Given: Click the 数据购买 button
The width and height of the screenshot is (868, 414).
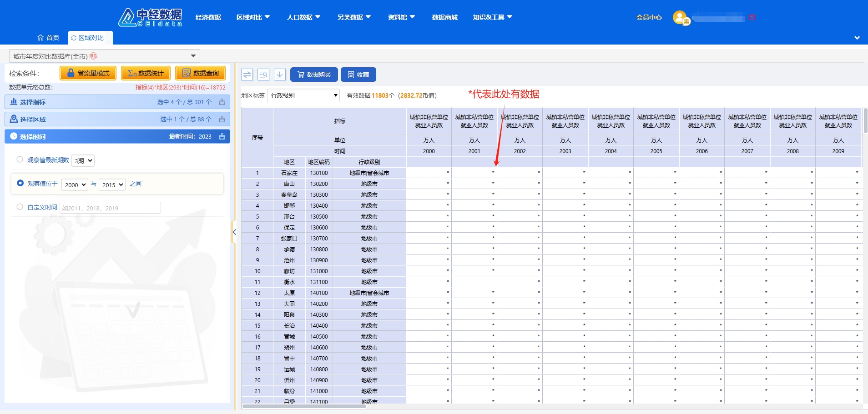Looking at the screenshot, I should 314,75.
